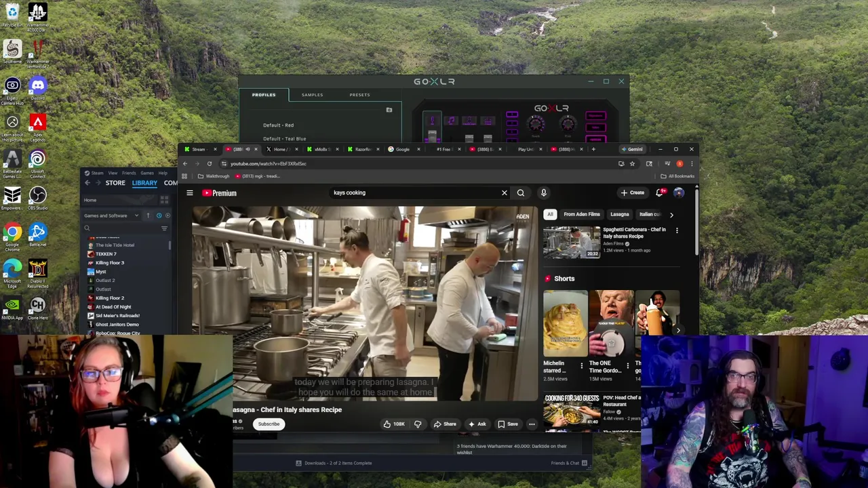
Task: Open Clone Hero desktop shortcut
Action: coord(37,308)
